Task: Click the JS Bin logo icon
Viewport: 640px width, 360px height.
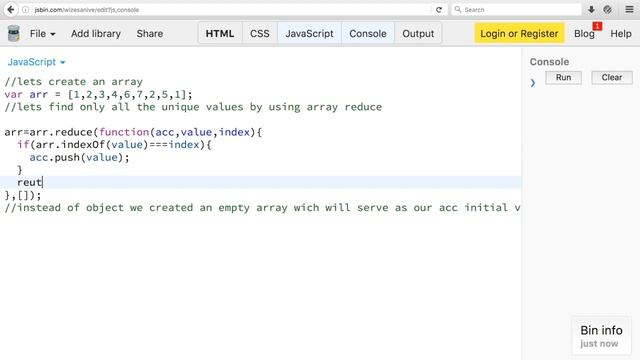Action: 13,33
